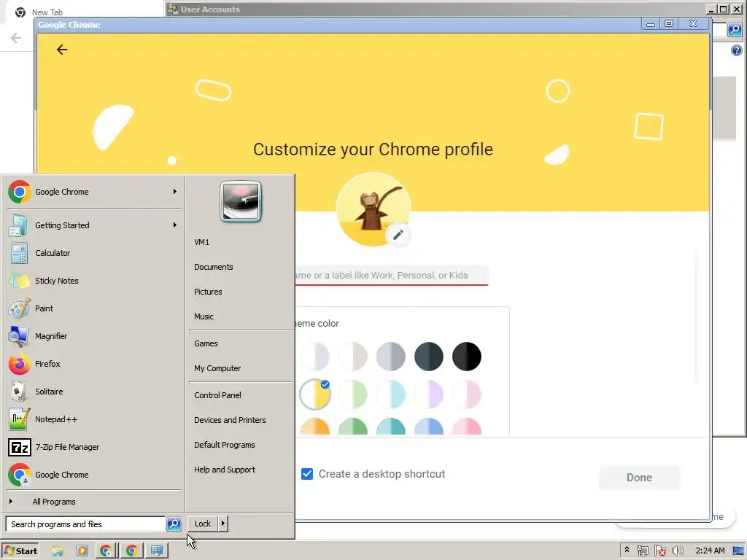Select the yellow theme color swatch
This screenshot has width=747, height=560.
(x=315, y=394)
